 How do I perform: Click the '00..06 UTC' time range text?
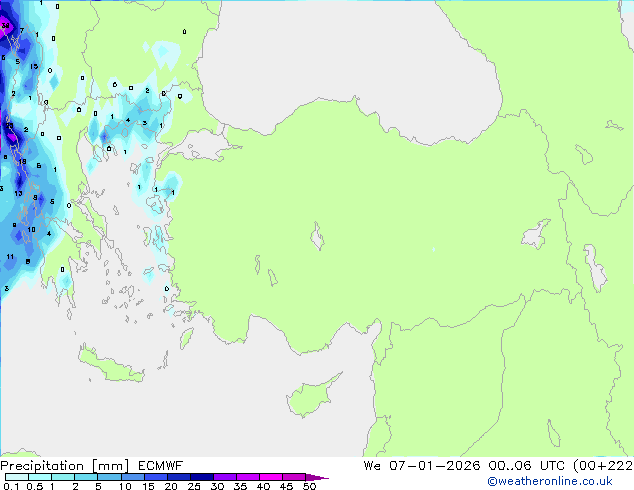[526, 466]
